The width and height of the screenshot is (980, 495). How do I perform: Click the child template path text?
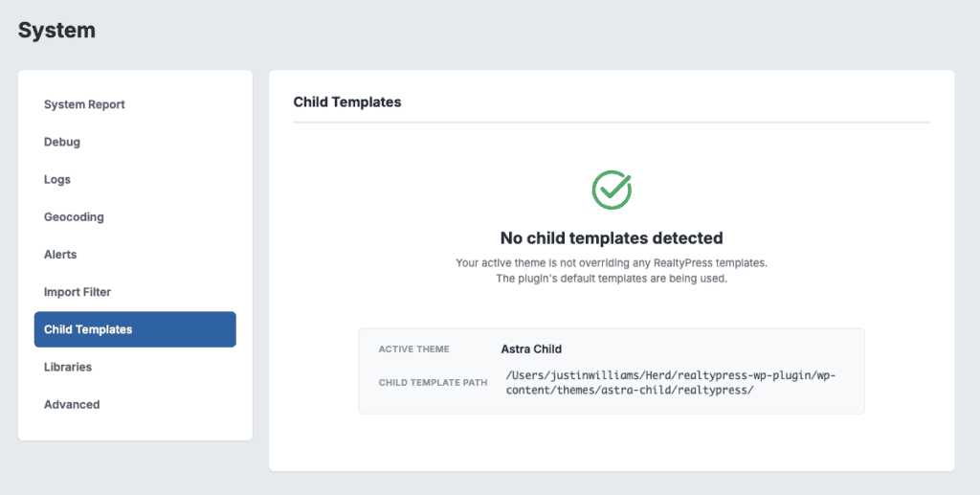pyautogui.click(x=670, y=383)
